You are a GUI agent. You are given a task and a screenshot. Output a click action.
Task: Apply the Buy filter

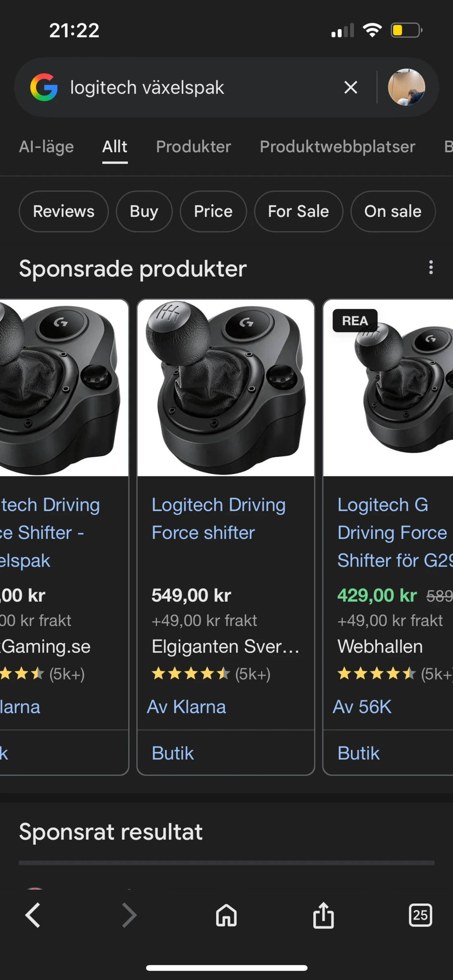click(x=143, y=211)
